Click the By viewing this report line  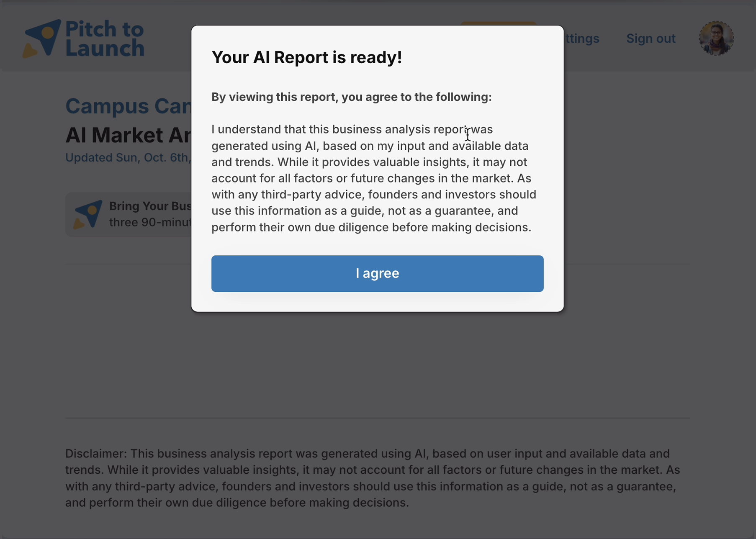pyautogui.click(x=351, y=97)
